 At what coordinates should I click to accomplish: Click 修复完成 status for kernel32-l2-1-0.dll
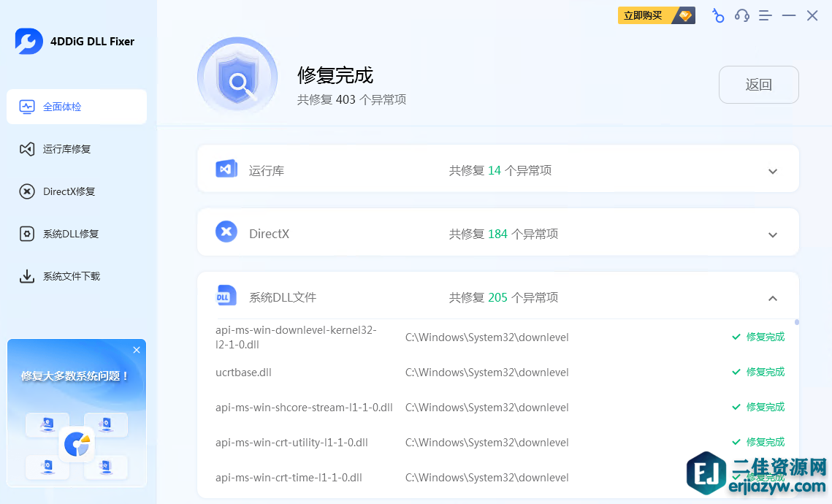(758, 337)
